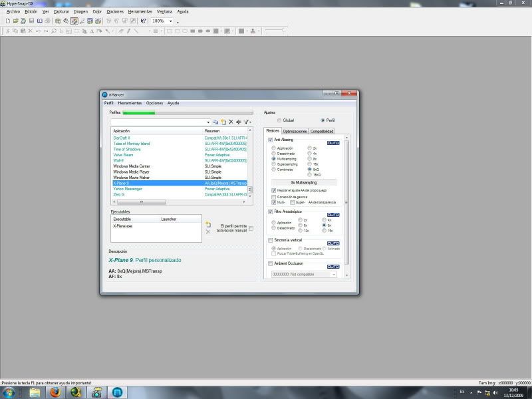532x399 pixels.
Task: Open Windows Explorer folder from the taskbar
Action: 35,392
